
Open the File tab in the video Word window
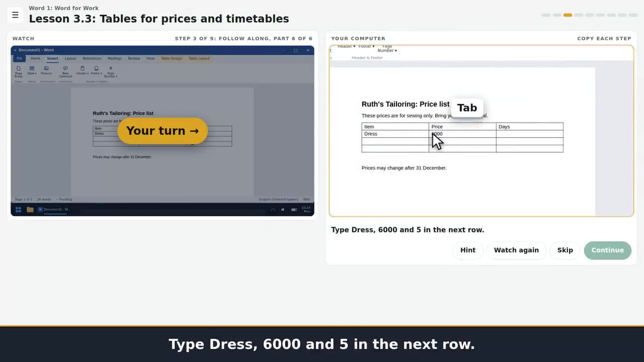tap(19, 58)
